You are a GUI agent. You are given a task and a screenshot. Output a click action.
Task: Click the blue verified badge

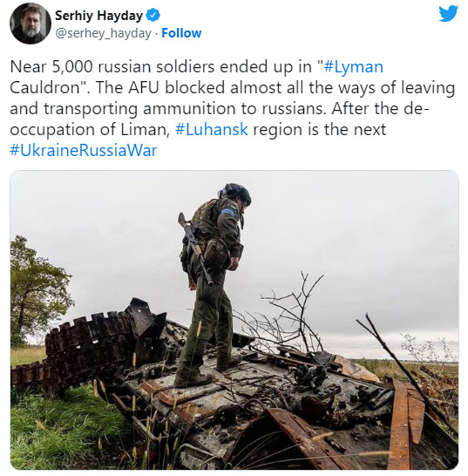point(153,15)
